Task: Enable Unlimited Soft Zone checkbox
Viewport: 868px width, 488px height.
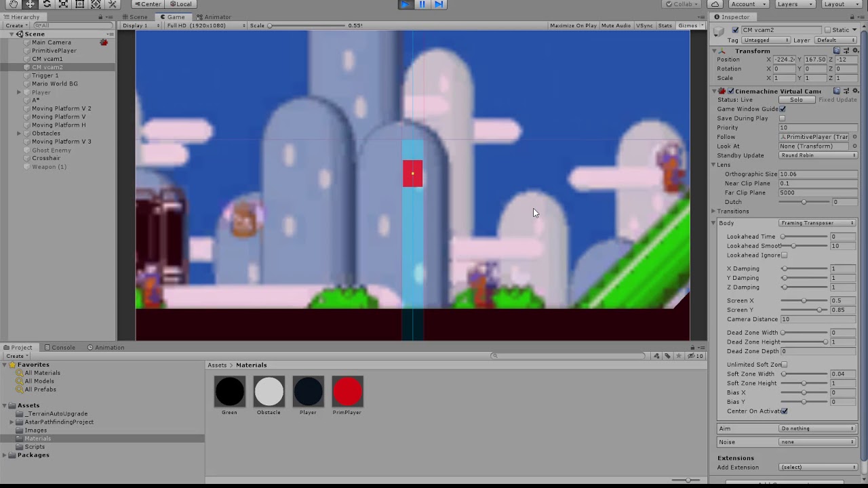Action: [x=785, y=365]
